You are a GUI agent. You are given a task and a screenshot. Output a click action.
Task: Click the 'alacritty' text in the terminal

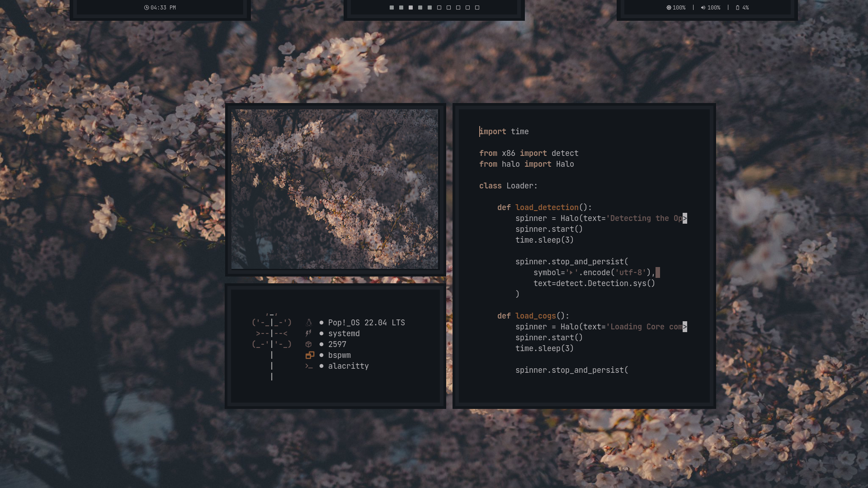(x=349, y=366)
